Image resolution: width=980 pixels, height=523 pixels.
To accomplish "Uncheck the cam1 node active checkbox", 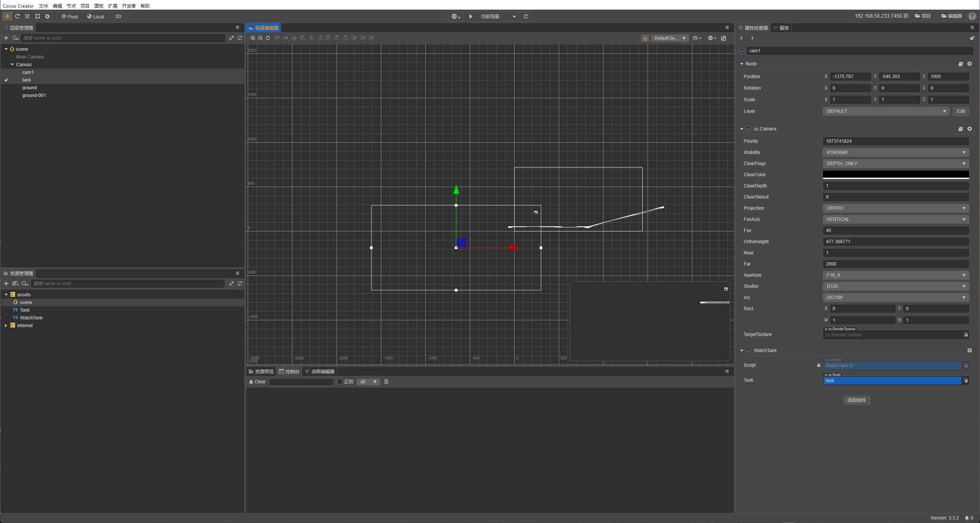I will [742, 51].
